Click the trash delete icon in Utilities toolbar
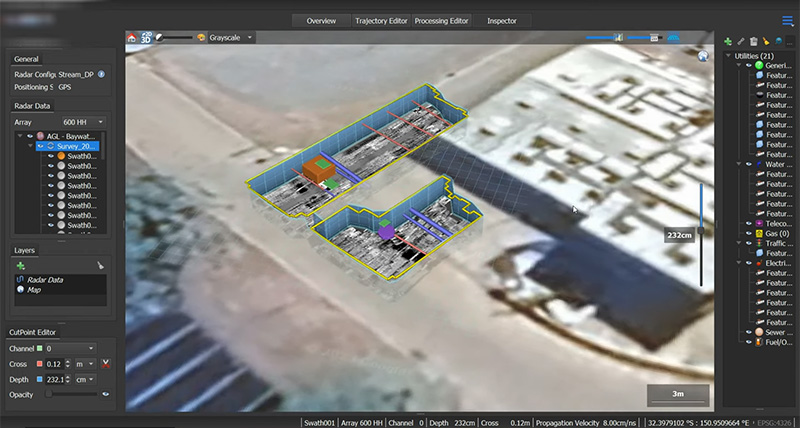Screen dimensions: 800x428 (753, 41)
